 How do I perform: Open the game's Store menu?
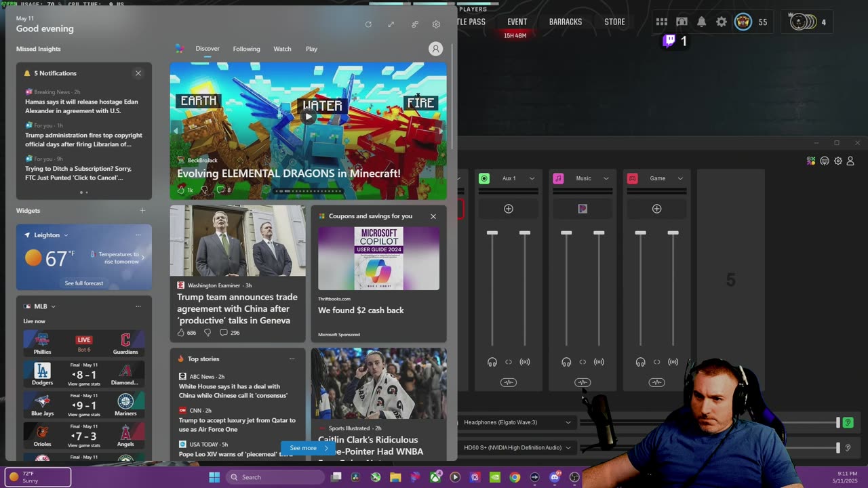614,22
